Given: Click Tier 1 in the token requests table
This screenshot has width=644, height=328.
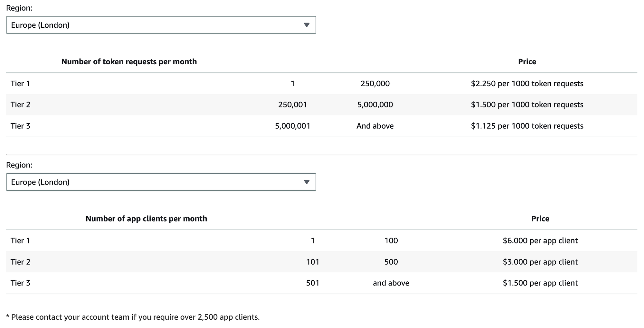Looking at the screenshot, I should 20,84.
